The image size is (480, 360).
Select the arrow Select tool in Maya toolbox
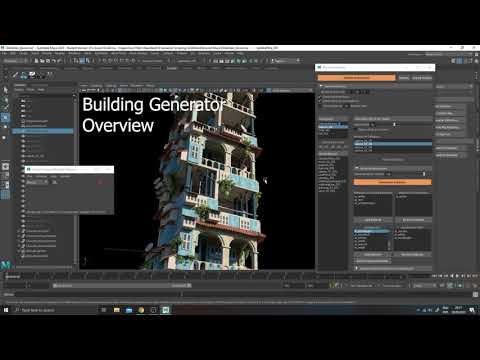point(5,90)
